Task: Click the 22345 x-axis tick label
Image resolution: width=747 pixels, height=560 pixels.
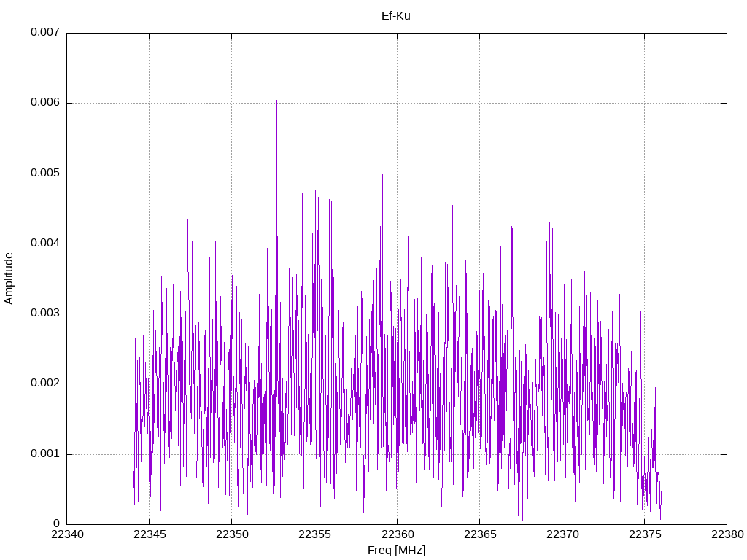Action: point(150,534)
